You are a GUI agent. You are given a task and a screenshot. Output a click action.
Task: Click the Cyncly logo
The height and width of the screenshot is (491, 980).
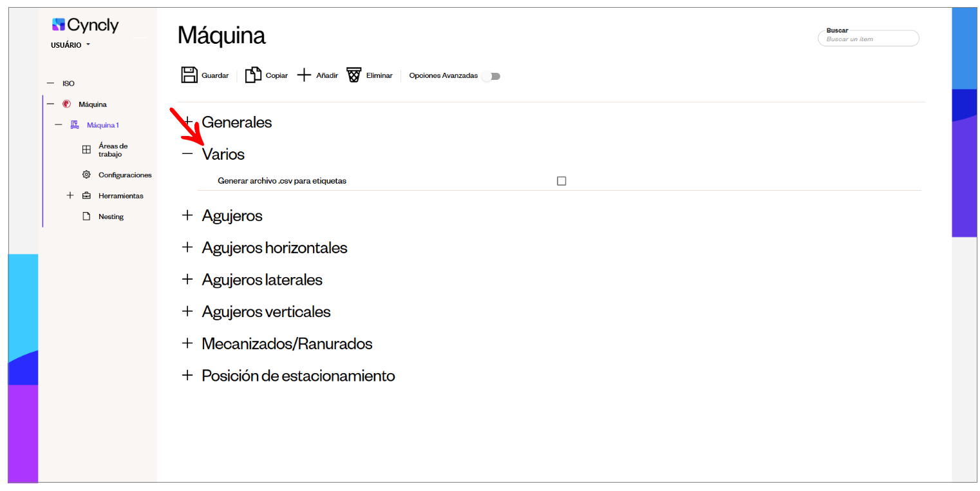click(x=86, y=25)
